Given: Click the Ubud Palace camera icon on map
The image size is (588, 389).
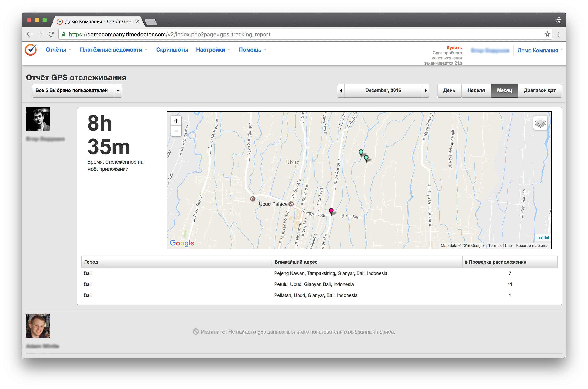Looking at the screenshot, I should pyautogui.click(x=291, y=204).
